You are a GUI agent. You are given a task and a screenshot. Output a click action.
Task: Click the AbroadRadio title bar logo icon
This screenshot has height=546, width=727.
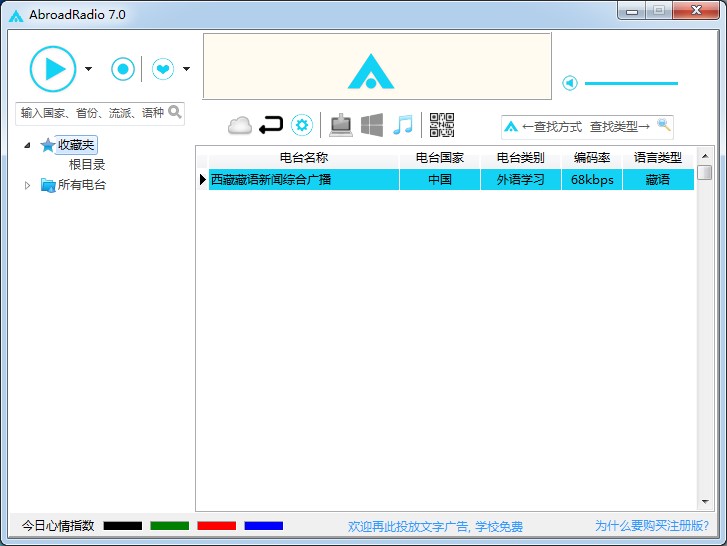point(16,16)
